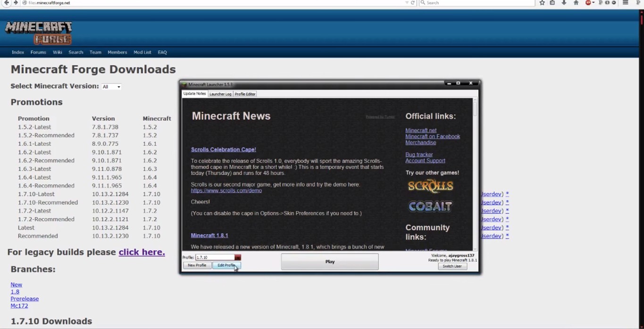Image resolution: width=644 pixels, height=329 pixels.
Task: Open the Mod List nav item
Action: click(x=142, y=52)
